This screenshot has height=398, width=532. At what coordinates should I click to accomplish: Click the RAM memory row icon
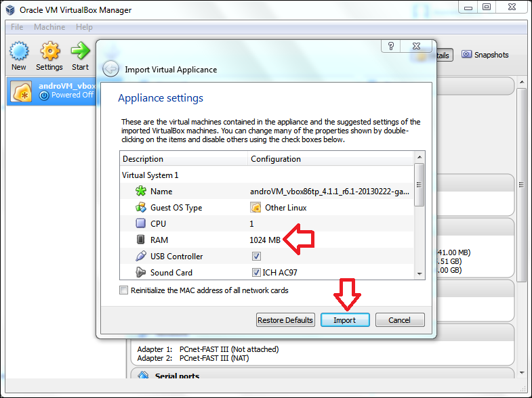[140, 240]
